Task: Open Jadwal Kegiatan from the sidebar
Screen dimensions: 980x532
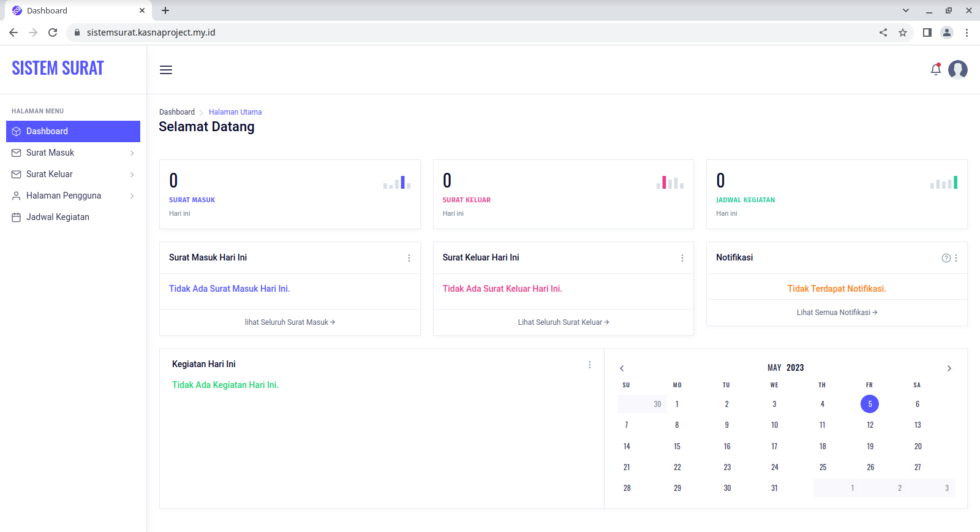Action: 58,217
